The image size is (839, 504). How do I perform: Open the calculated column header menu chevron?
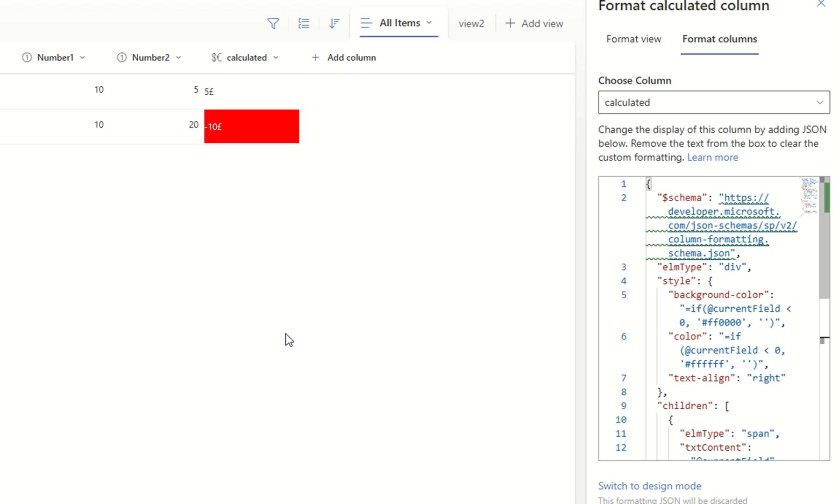point(276,57)
